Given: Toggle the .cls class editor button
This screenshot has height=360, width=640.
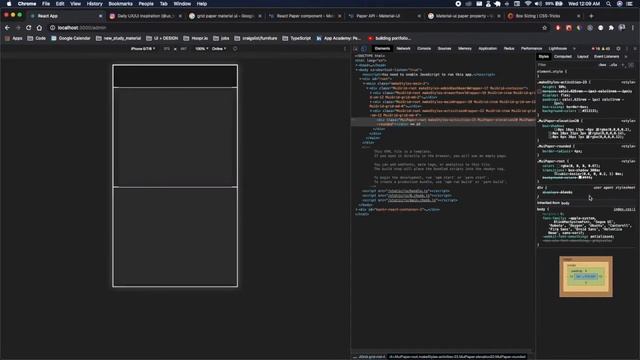Looking at the screenshot, I should click(x=613, y=64).
